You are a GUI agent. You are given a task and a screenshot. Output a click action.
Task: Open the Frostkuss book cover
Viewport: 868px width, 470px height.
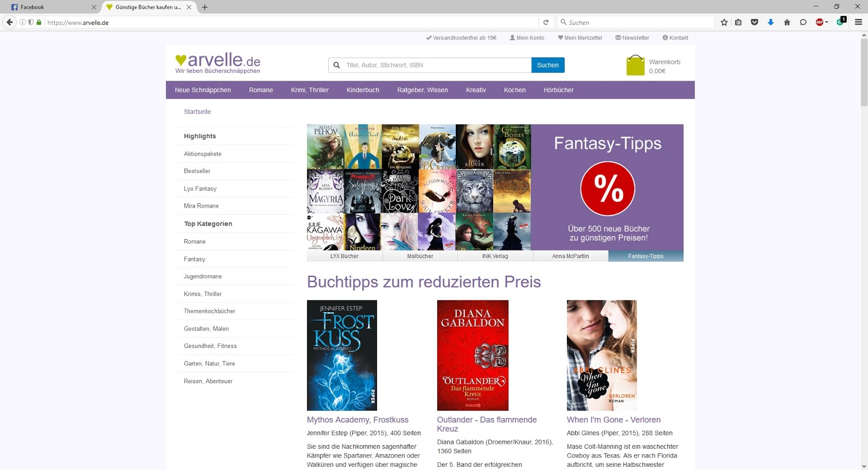[x=342, y=356]
